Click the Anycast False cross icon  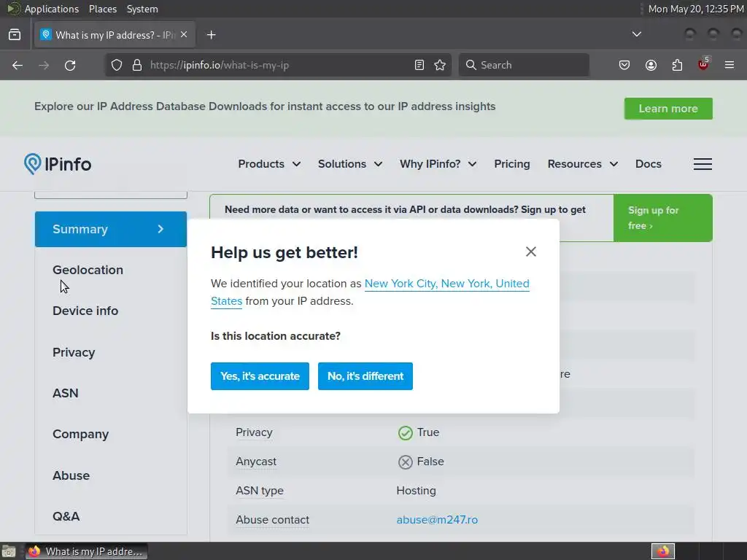405,462
